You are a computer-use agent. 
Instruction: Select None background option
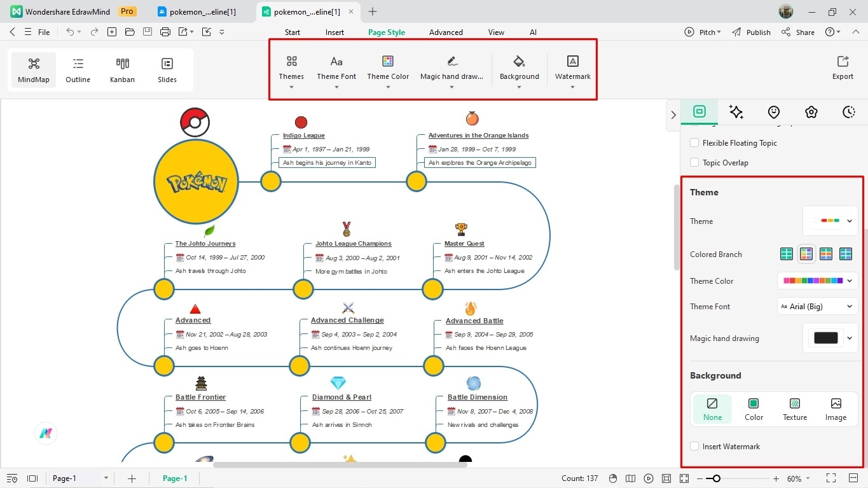[712, 409]
